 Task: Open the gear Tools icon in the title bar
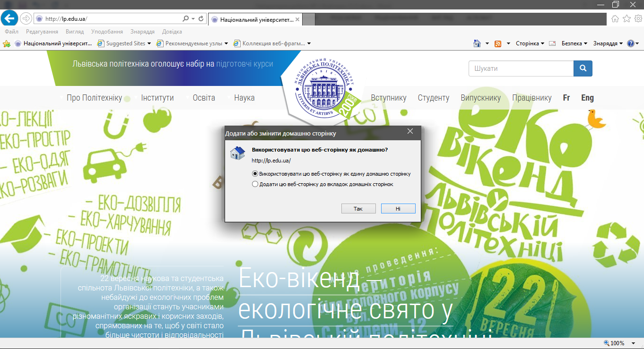click(x=638, y=19)
